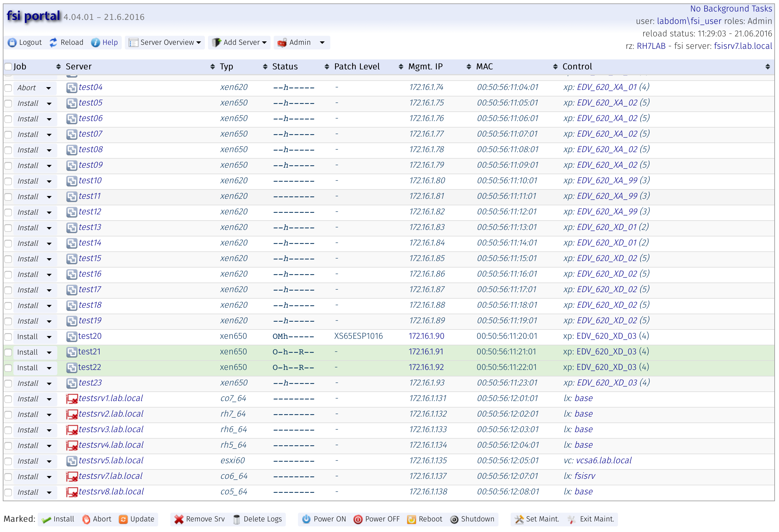Click the Delete Logs trash icon

click(237, 520)
